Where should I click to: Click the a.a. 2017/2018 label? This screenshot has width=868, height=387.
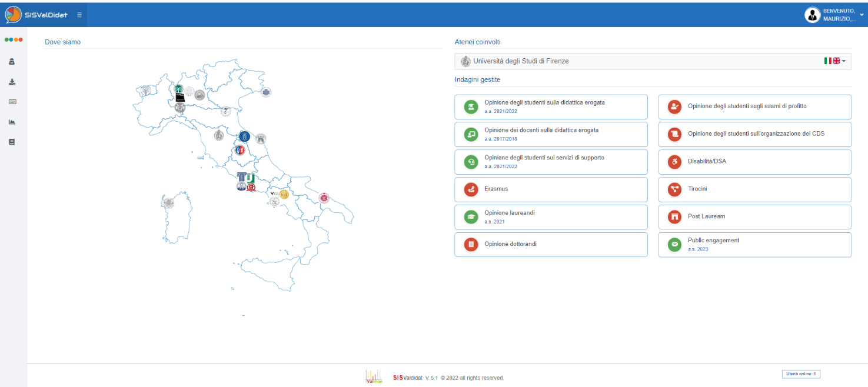[501, 139]
